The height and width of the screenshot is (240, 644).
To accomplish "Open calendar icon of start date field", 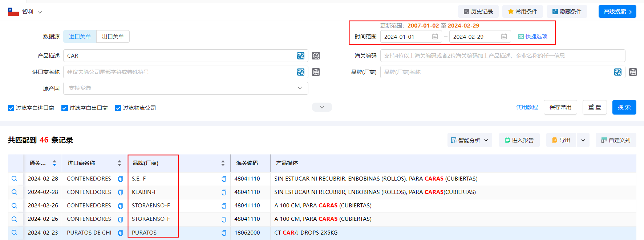I will [x=435, y=37].
